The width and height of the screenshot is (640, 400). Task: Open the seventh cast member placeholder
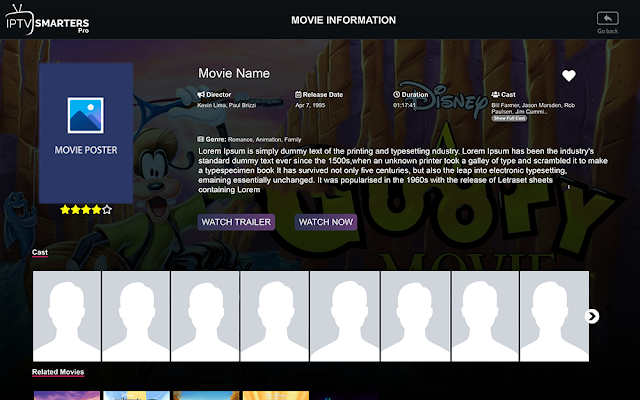click(x=485, y=316)
